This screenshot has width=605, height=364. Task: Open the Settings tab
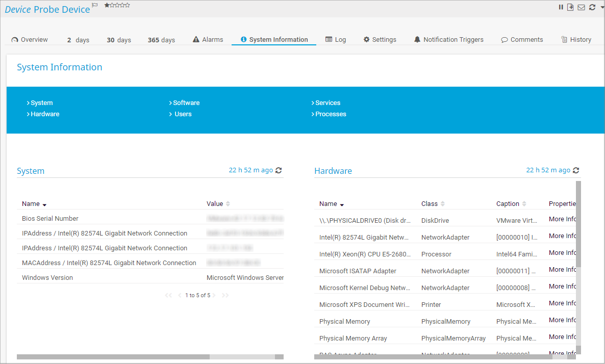[x=380, y=39]
